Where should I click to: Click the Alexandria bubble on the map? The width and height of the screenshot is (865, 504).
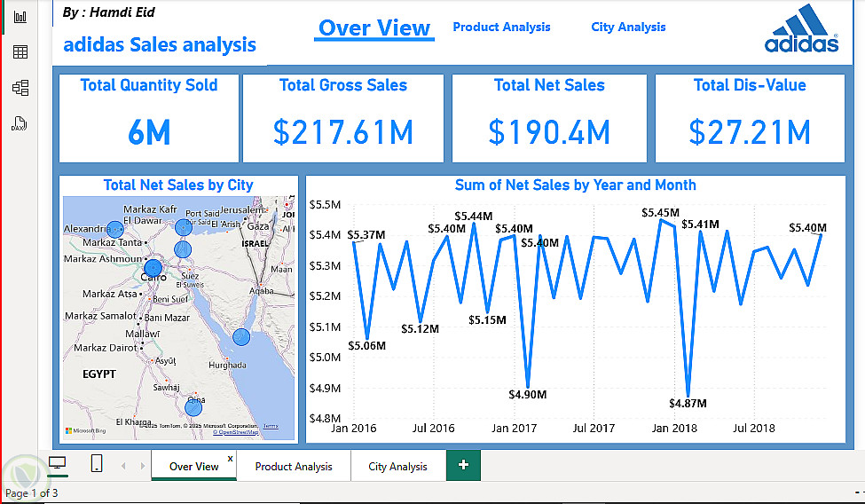click(114, 229)
